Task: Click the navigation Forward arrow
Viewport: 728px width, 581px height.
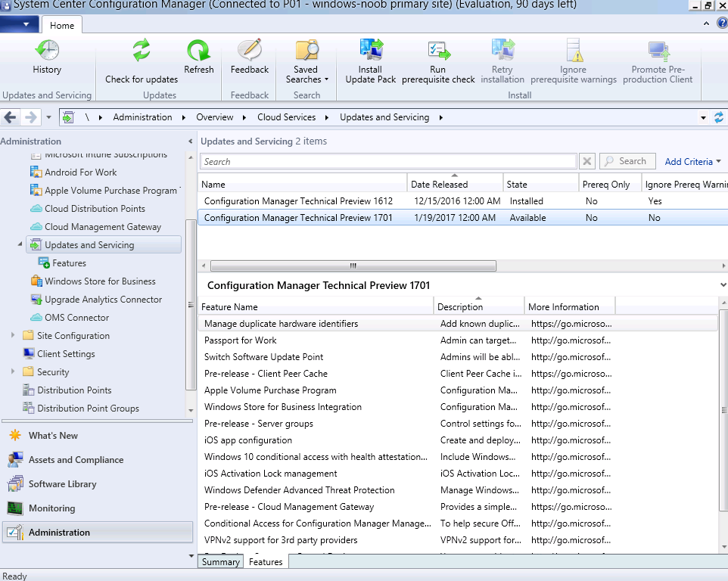Action: point(30,117)
